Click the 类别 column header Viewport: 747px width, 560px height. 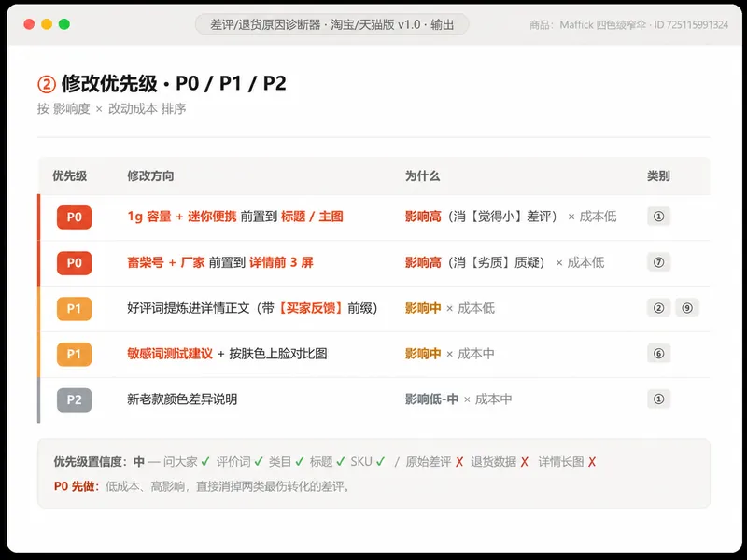click(x=658, y=176)
